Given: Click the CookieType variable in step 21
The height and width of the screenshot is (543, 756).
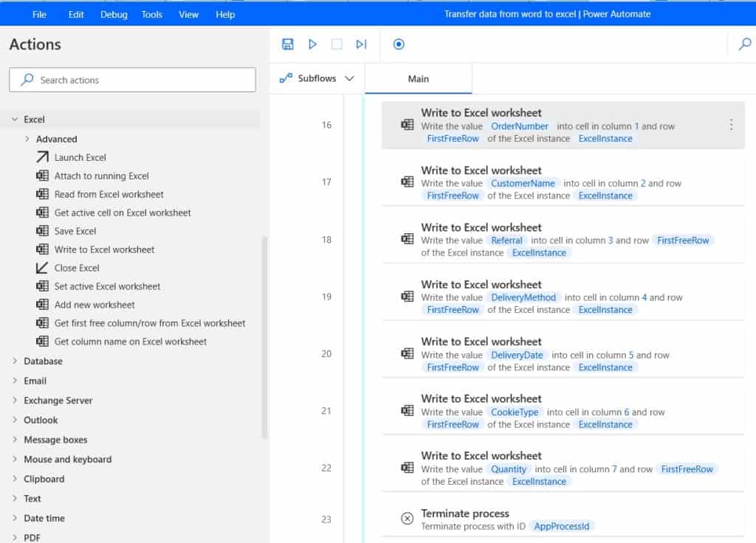Looking at the screenshot, I should 515,412.
